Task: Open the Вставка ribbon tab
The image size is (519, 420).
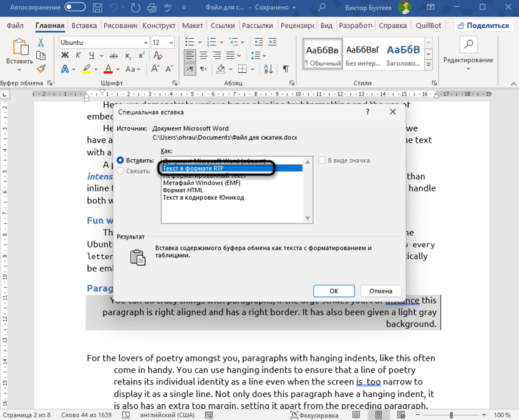Action: pyautogui.click(x=84, y=26)
